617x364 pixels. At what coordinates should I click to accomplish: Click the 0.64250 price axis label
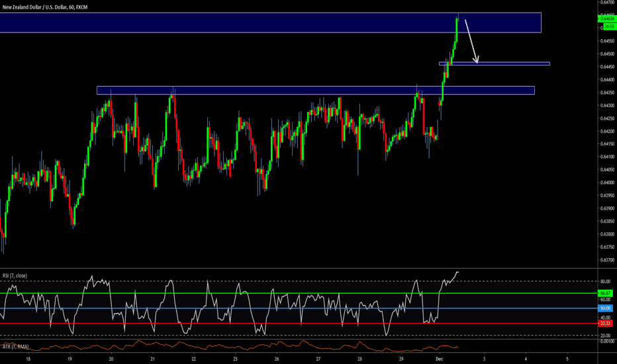(608, 118)
